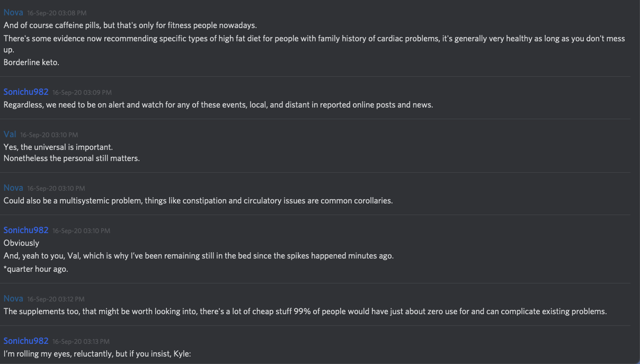
Task: Click the 16-Sep-20 03:13 PM timestamp
Action: (x=81, y=341)
